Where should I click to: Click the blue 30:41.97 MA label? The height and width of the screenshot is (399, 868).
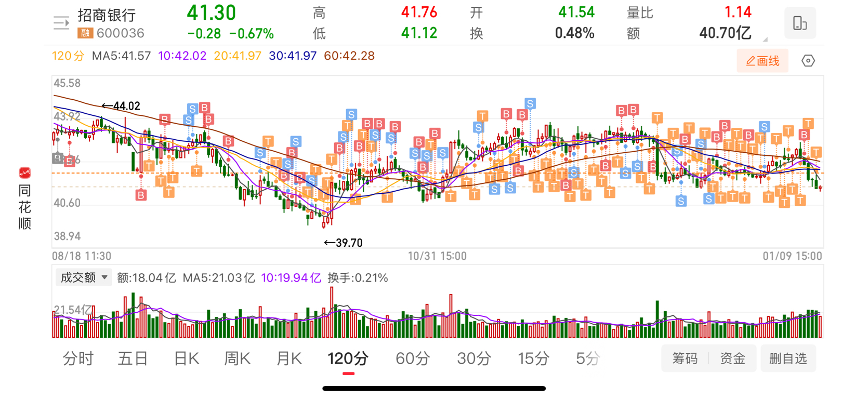click(293, 56)
